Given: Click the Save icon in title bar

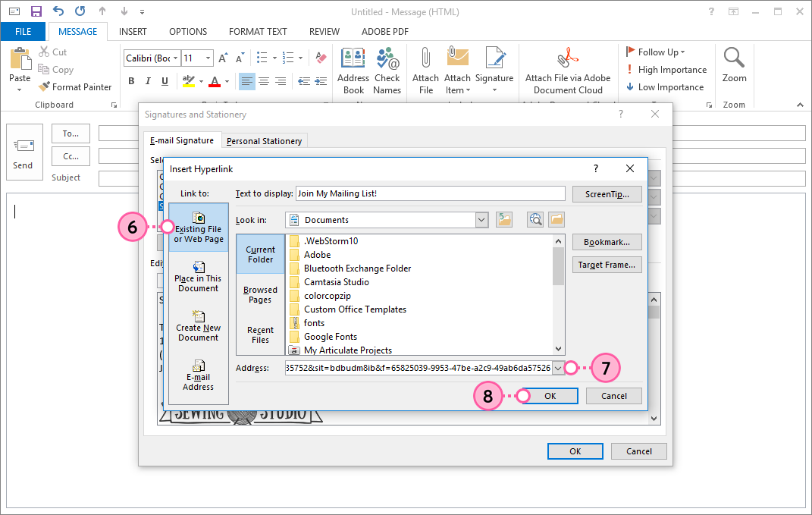Looking at the screenshot, I should 36,11.
